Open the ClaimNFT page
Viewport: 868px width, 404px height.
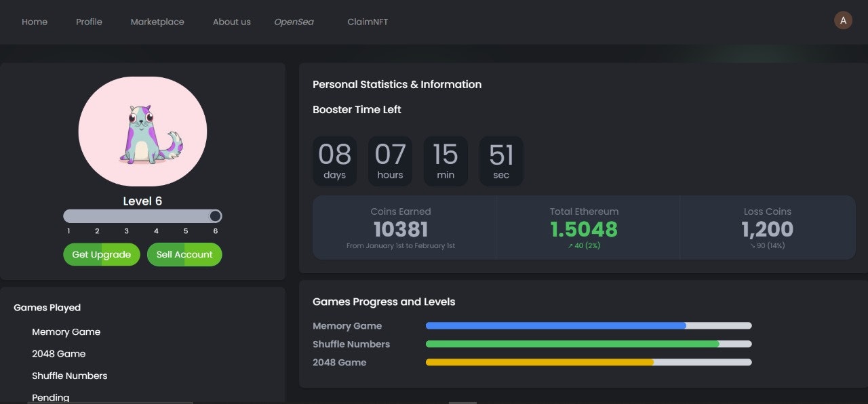368,22
